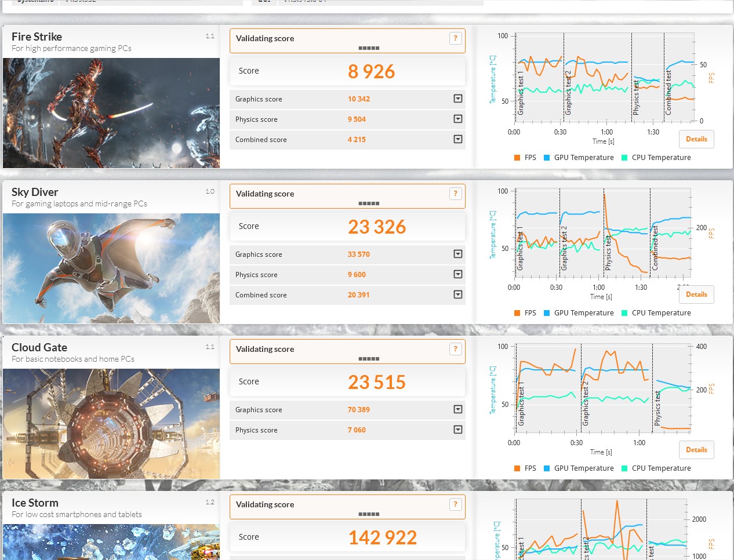The height and width of the screenshot is (560, 734).
Task: Expand the Fire Strike Graphics score row
Action: [457, 99]
